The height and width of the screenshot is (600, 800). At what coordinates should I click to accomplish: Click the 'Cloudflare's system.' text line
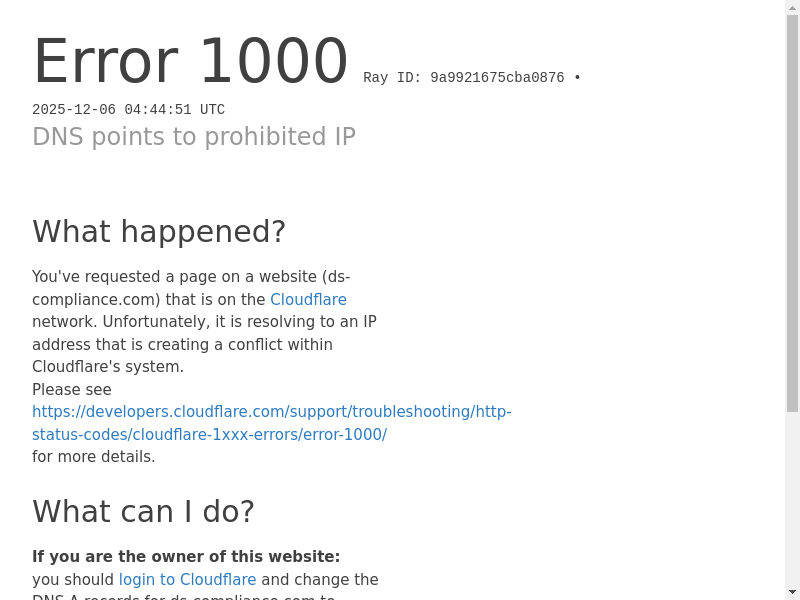pyautogui.click(x=108, y=367)
